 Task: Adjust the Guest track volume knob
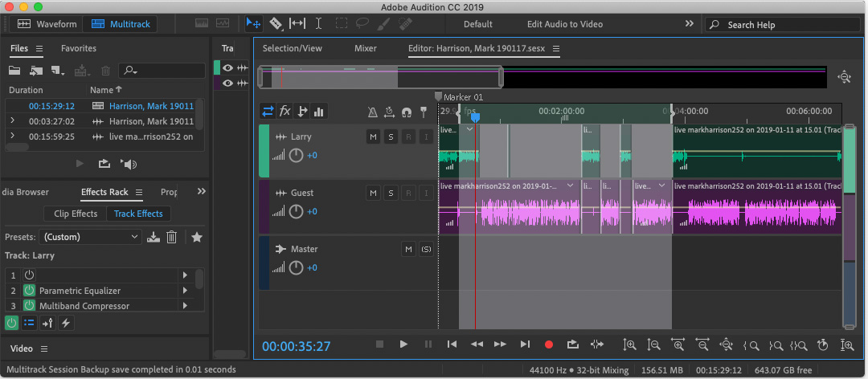[296, 211]
